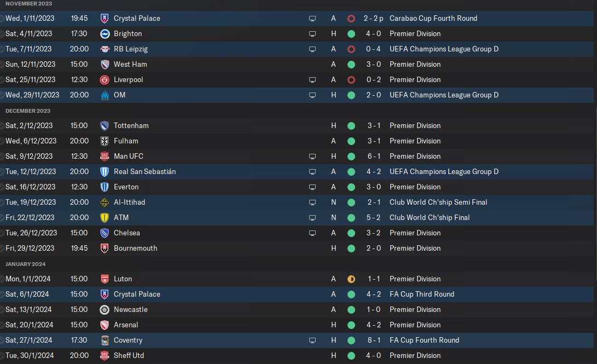This screenshot has height=364, width=597.
Task: Select the Newcastle fixture row date
Action: pyautogui.click(x=30, y=309)
